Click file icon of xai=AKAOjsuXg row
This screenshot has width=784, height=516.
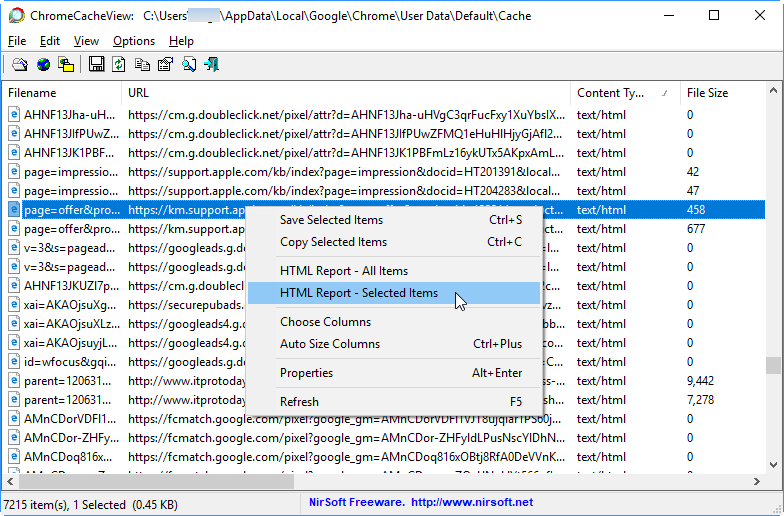(14, 305)
